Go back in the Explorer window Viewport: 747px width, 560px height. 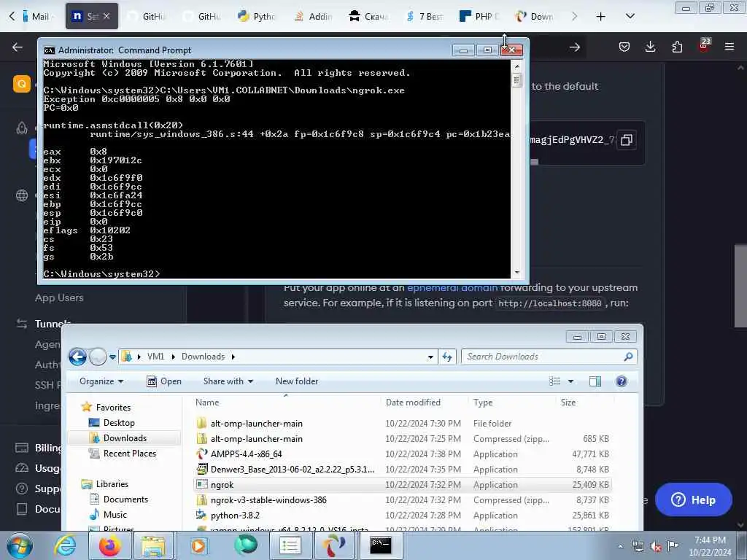point(77,356)
